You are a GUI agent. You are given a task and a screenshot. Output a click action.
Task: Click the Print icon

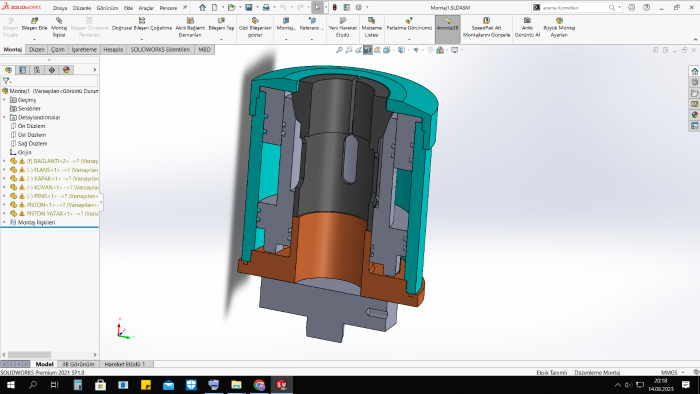[x=266, y=8]
